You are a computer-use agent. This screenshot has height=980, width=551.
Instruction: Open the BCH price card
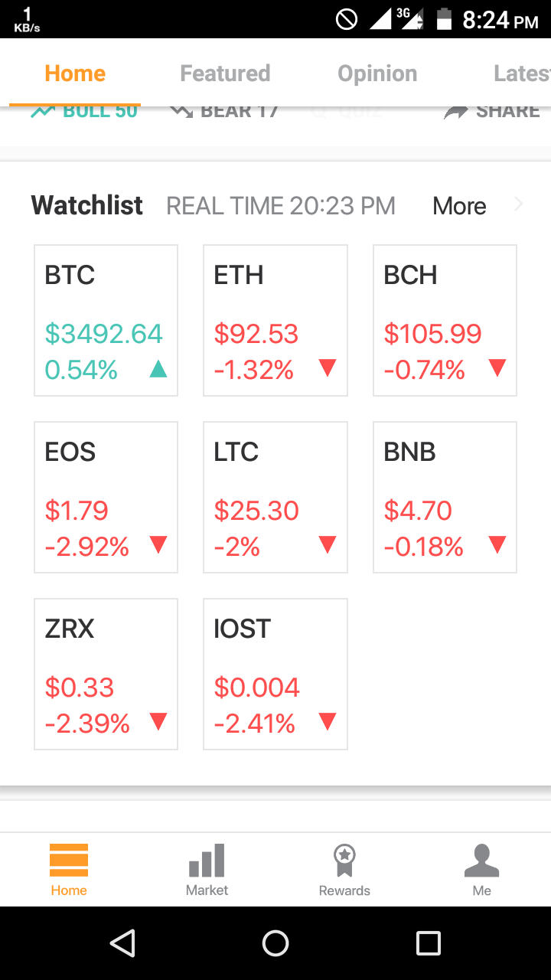445,320
